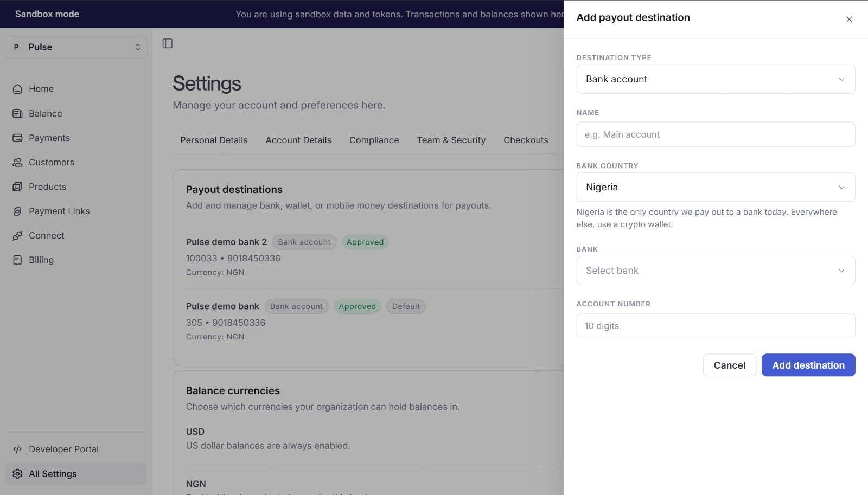868x495 pixels.
Task: Click account details 305 • 9018450336
Action: (x=226, y=323)
